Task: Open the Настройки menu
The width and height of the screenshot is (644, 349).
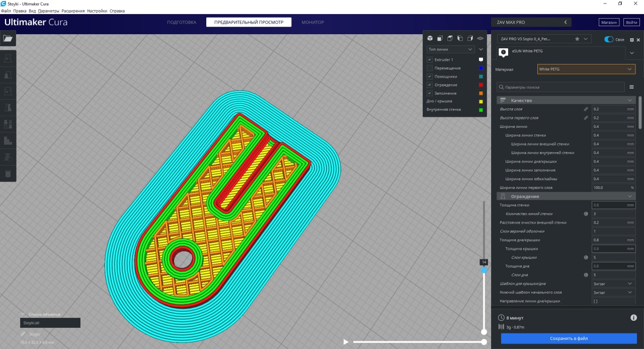Action: (x=97, y=11)
